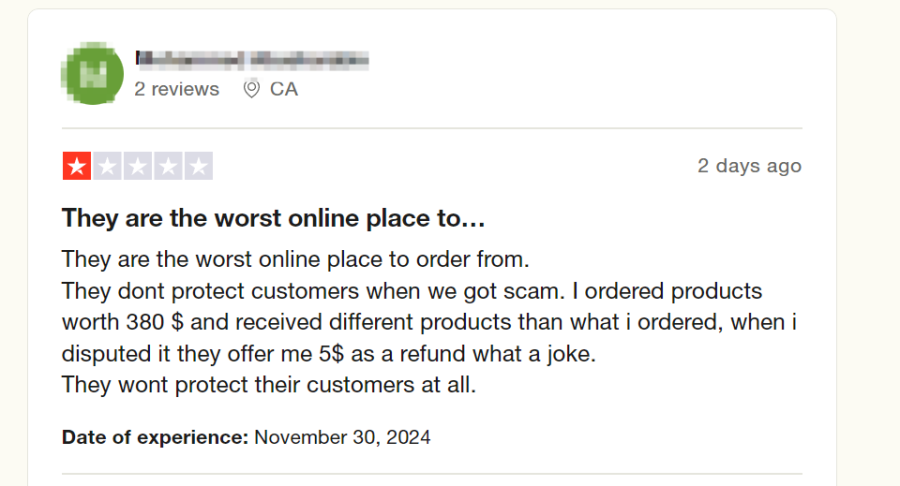Click the red filled first star
The height and width of the screenshot is (486, 900).
pyautogui.click(x=77, y=166)
